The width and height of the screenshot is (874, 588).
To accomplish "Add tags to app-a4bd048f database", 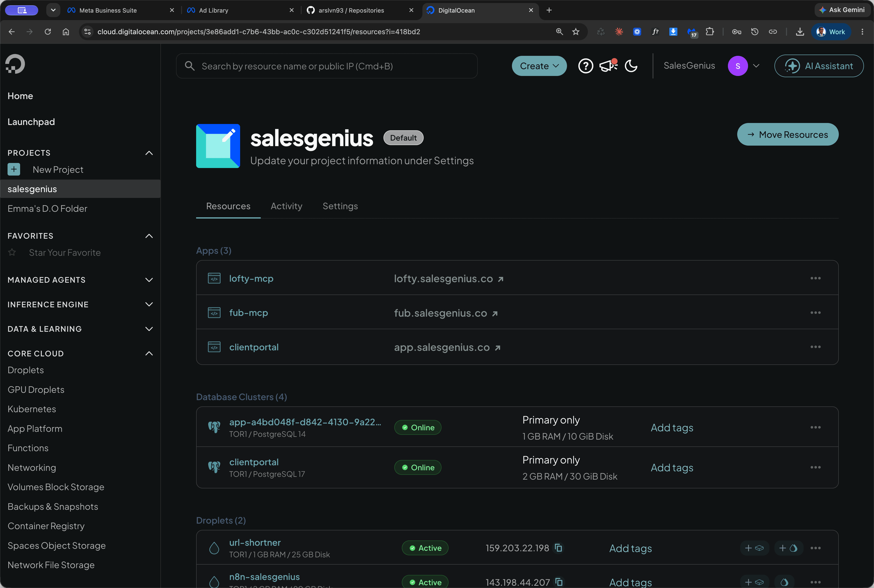I will coord(672,428).
